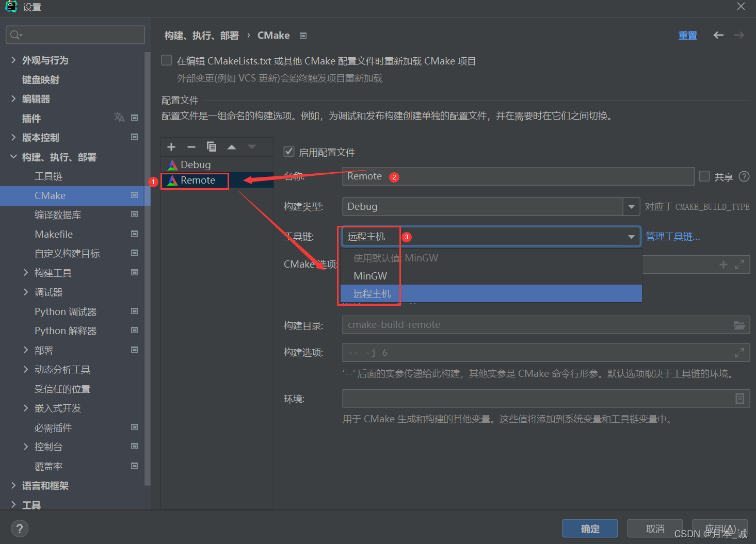This screenshot has width=756, height=544.
Task: Select Makefile in the settings sidebar
Action: click(54, 234)
